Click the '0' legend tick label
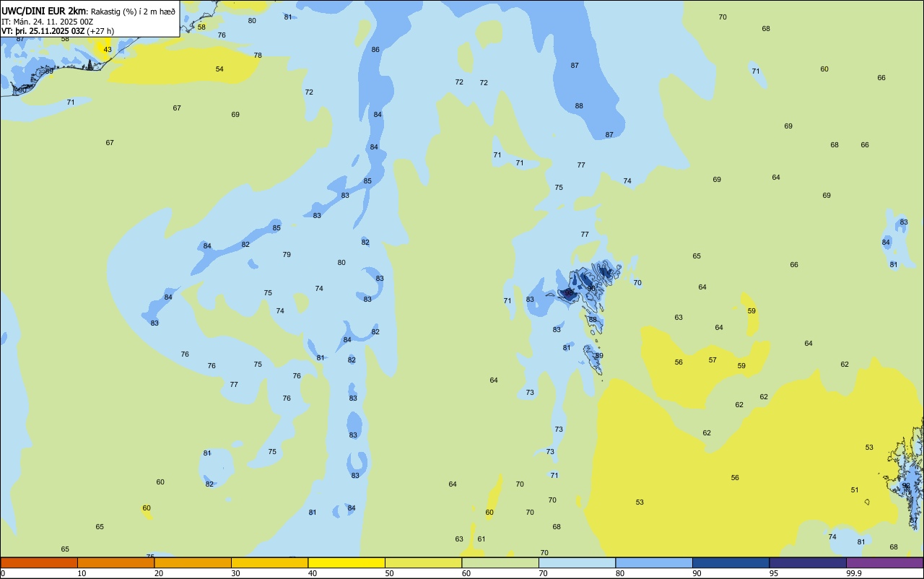The width and height of the screenshot is (924, 579). (x=3, y=573)
